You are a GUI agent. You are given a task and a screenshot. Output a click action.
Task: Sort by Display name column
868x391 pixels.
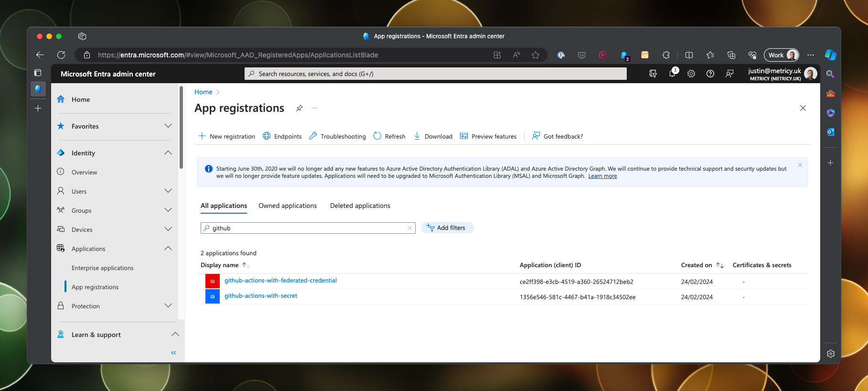225,265
